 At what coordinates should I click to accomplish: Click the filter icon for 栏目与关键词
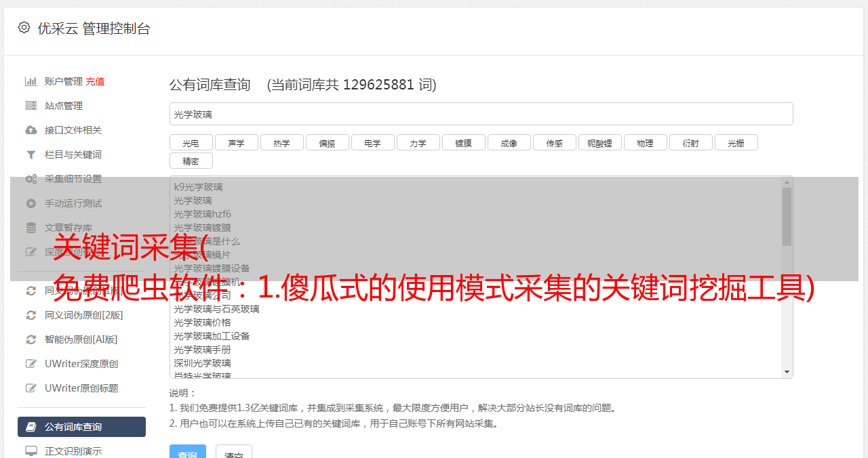(31, 154)
